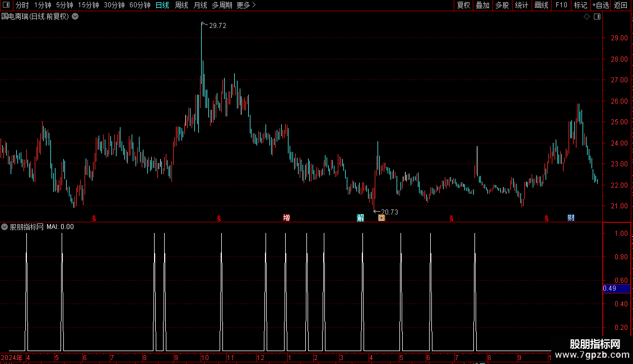
Task: Click the 25.00 price axis label
Action: [619, 122]
